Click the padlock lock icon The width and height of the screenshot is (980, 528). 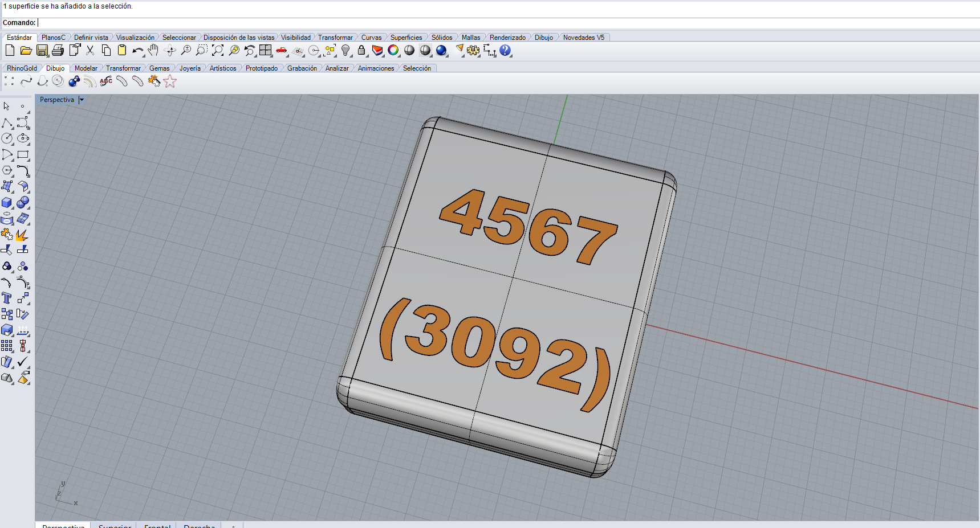(x=361, y=51)
